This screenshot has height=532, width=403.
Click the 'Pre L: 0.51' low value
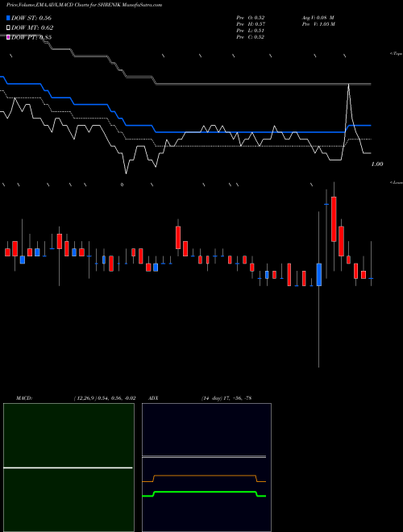point(251,31)
